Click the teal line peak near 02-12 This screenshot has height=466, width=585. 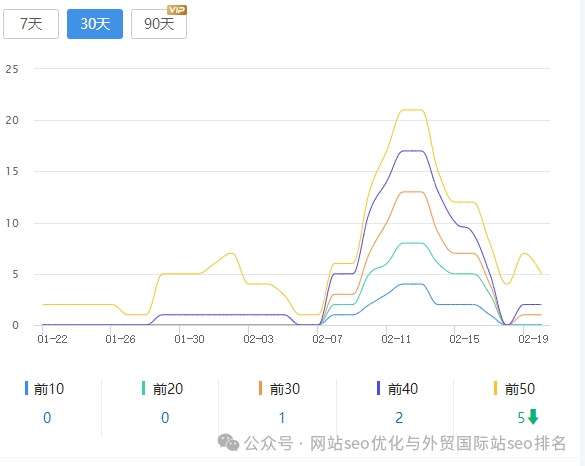(412, 243)
